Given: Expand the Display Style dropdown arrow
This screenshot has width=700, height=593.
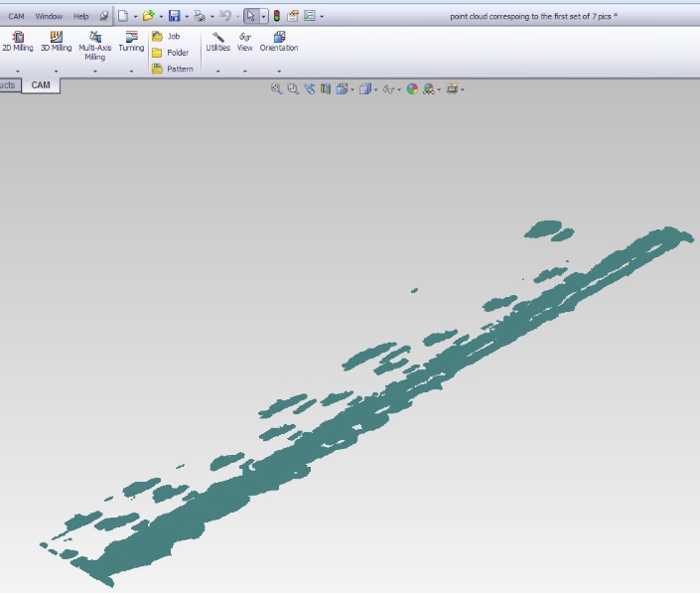Looking at the screenshot, I should [376, 89].
